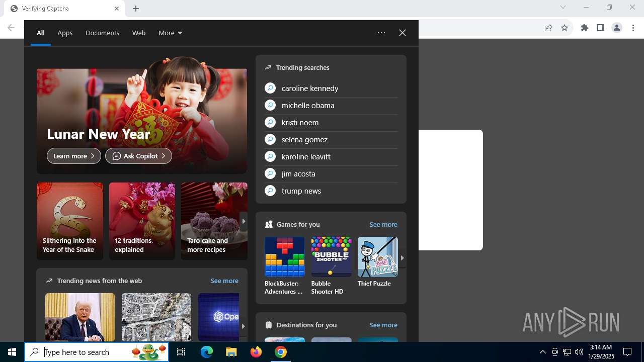644x362 pixels.
Task: Share this page from Chrome toolbar
Action: [x=548, y=28]
